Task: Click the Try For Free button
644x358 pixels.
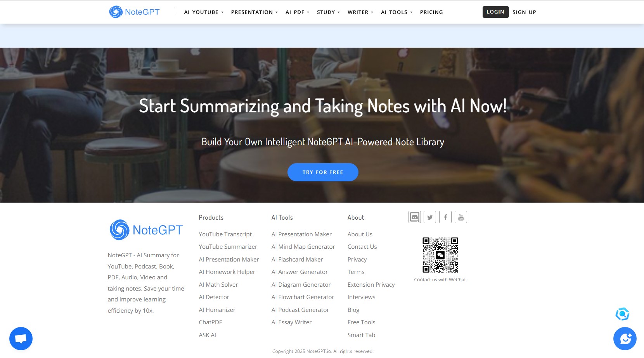Action: tap(323, 172)
